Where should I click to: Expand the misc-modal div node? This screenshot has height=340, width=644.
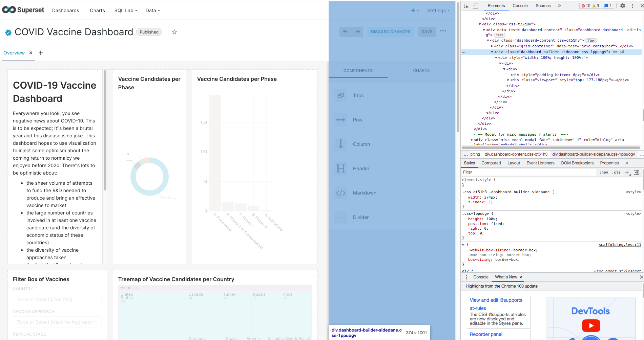click(472, 140)
